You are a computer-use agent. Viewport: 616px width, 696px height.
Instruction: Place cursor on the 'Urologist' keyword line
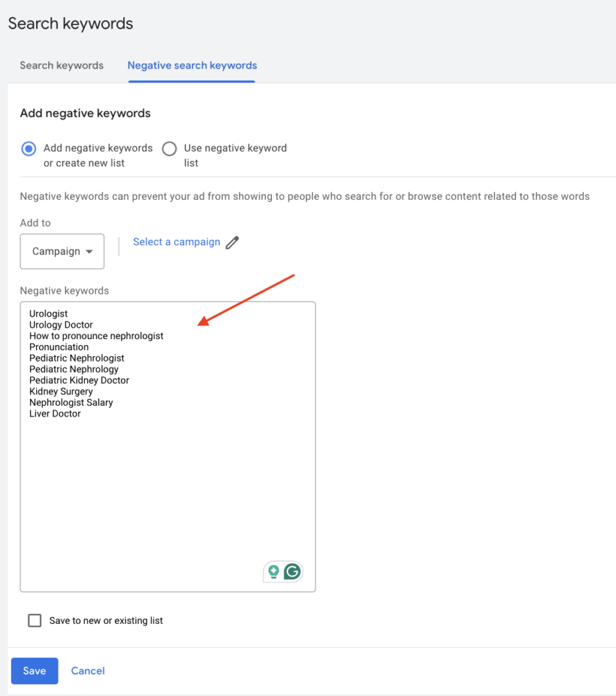coord(48,314)
